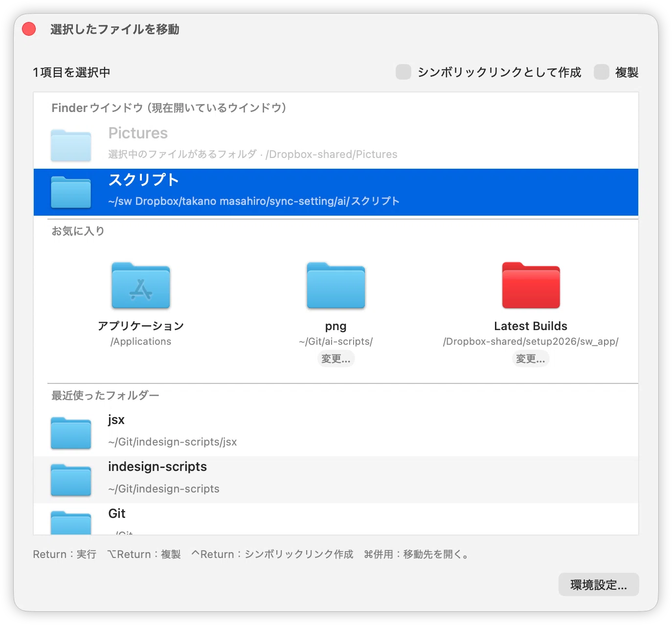Click the png favorites label

coord(336,327)
